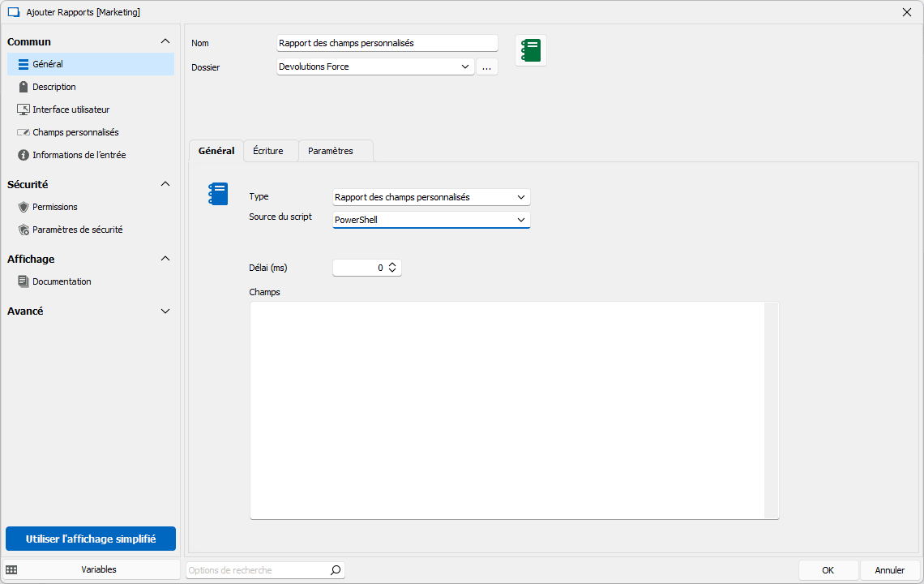Viewport: 924px width, 584px height.
Task: Click the OK button
Action: click(828, 570)
